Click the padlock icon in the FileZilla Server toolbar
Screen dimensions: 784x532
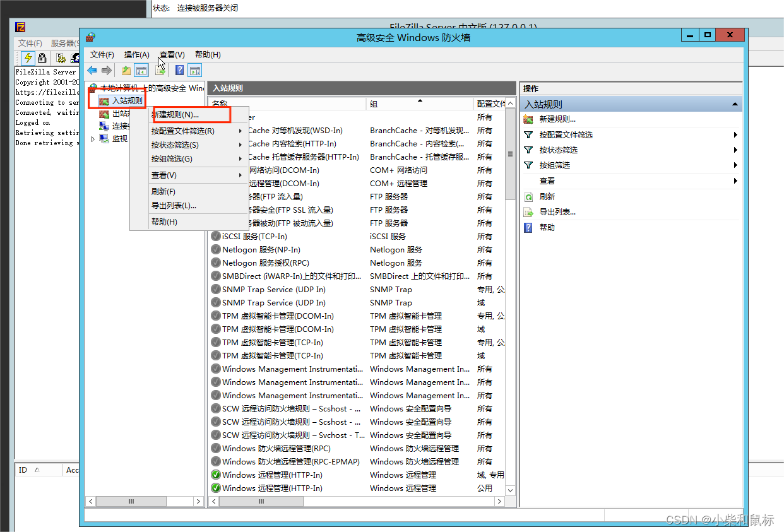point(42,58)
